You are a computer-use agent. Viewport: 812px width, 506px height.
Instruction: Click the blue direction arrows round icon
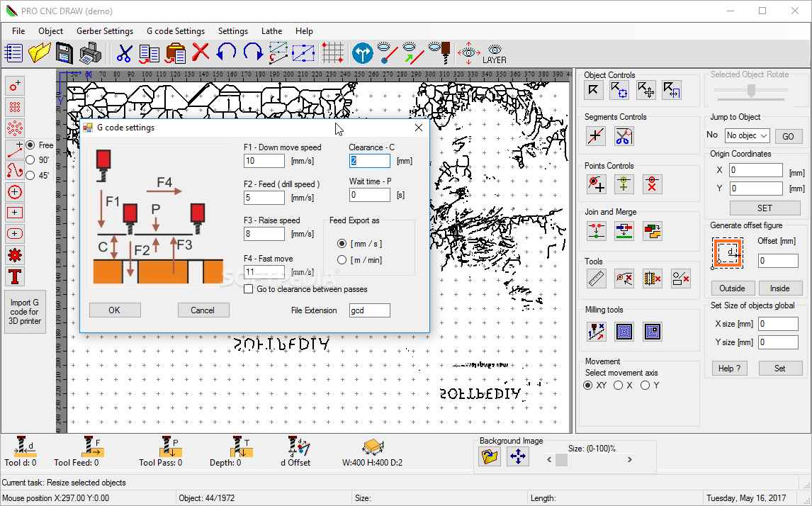click(363, 53)
